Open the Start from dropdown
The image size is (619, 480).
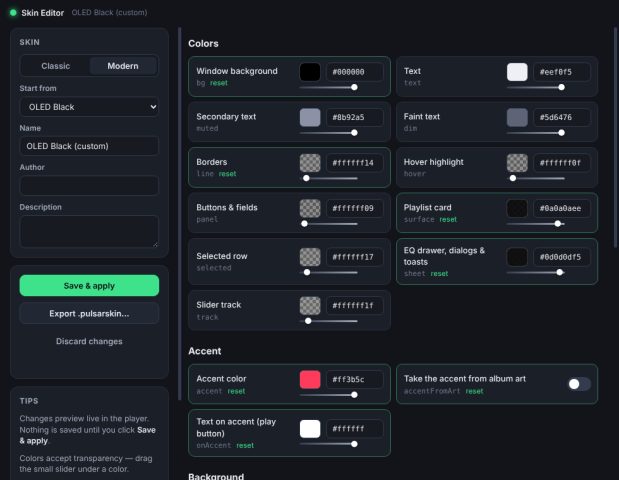click(89, 107)
